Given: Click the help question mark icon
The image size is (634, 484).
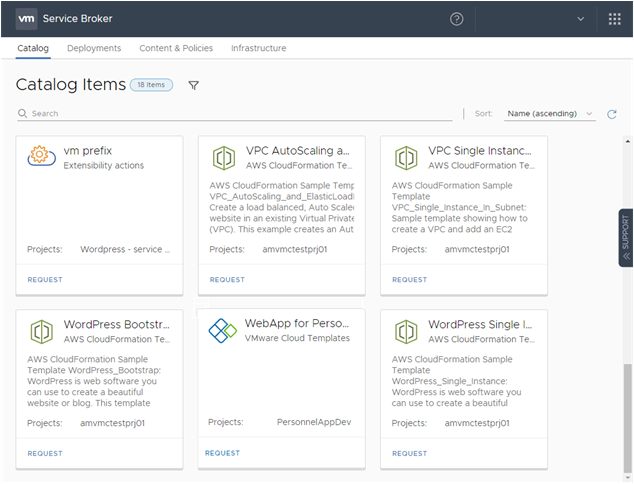Looking at the screenshot, I should pyautogui.click(x=457, y=19).
